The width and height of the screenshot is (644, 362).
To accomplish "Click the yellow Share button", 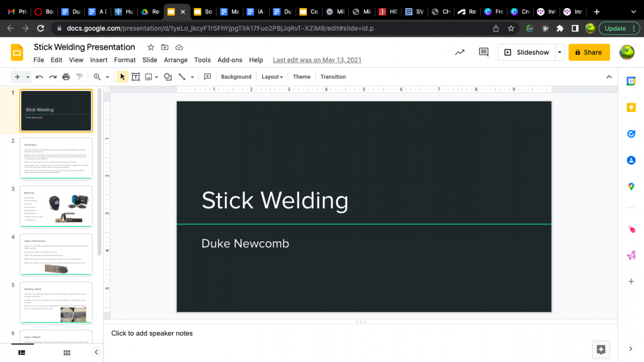I will (x=589, y=52).
